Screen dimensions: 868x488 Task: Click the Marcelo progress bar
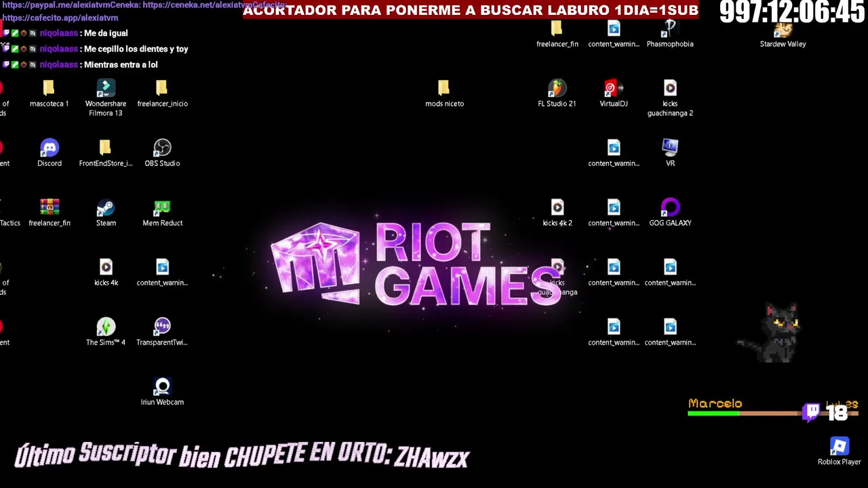[x=773, y=412]
